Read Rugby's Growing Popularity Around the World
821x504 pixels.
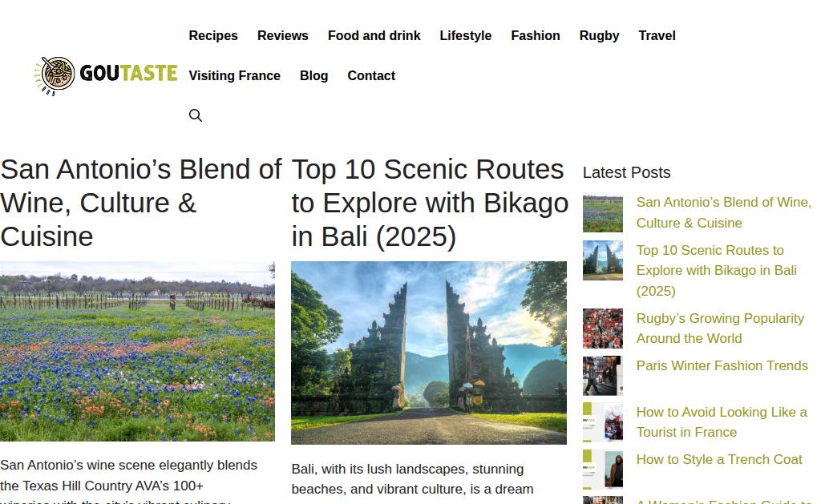(x=720, y=329)
